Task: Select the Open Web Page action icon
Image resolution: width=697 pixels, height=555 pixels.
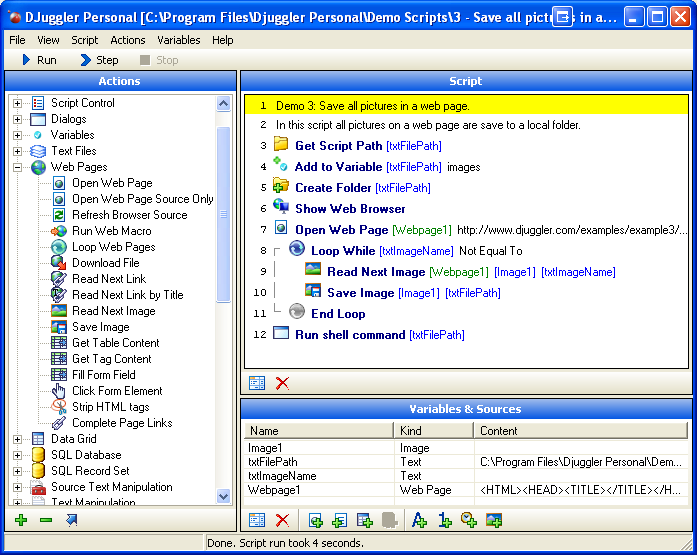Action: [x=59, y=183]
